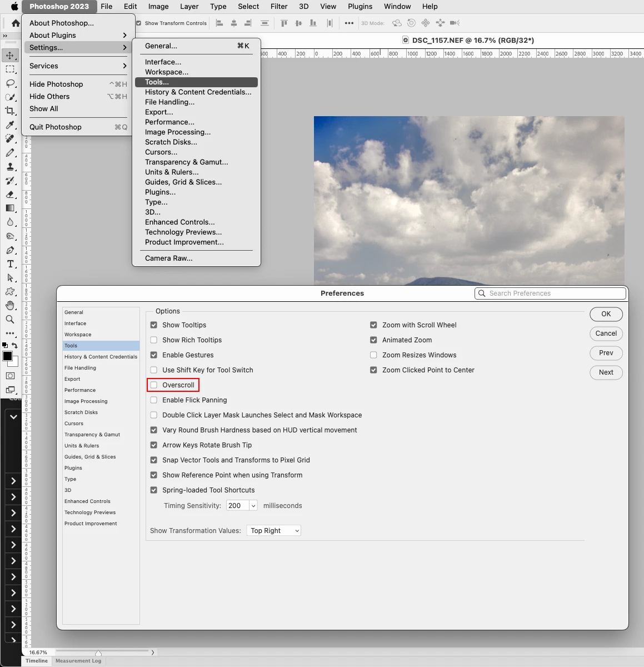Image resolution: width=644 pixels, height=667 pixels.
Task: Open options bar three-dots align menu
Action: coord(349,23)
